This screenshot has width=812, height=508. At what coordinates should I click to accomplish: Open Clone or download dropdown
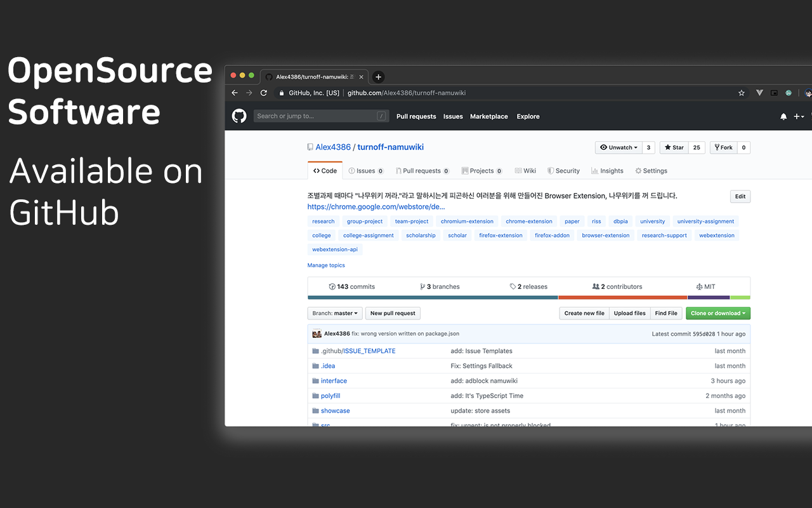pos(718,313)
